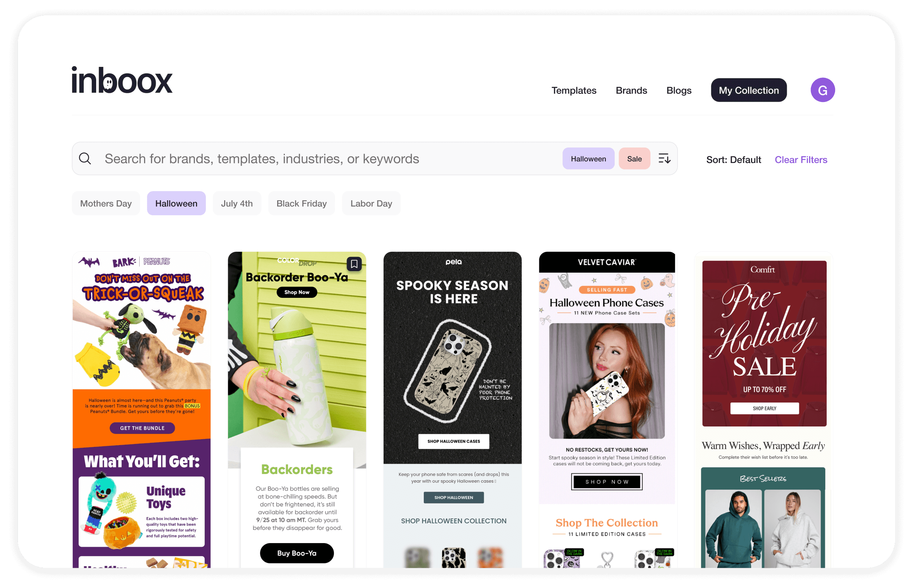
Task: Bookmark the Backorder Boo-Ya template
Action: [354, 264]
